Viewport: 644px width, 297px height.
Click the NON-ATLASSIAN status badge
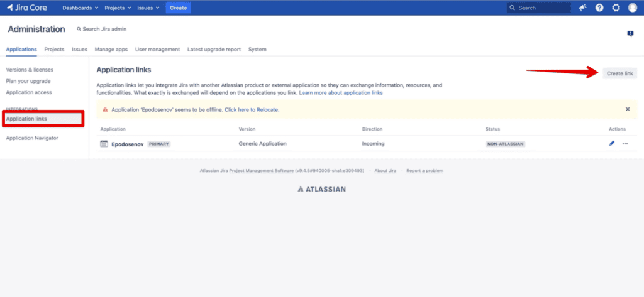coord(506,144)
